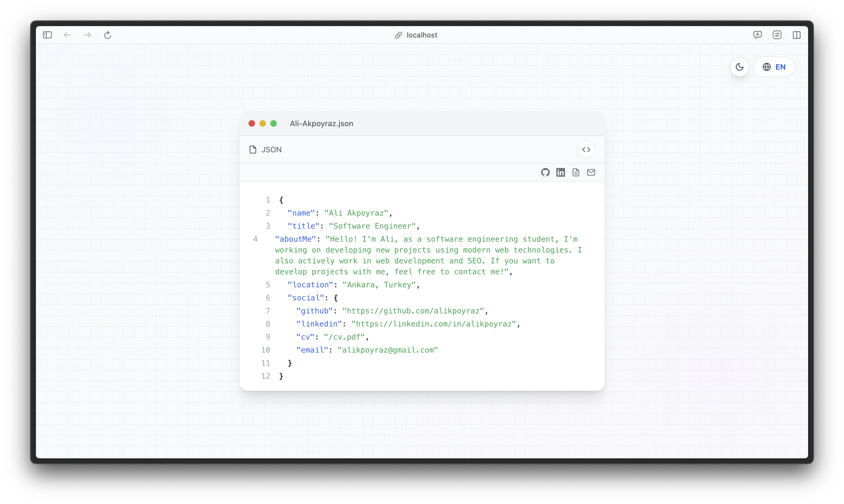Toggle dark mode with the moon button
This screenshot has height=504, width=844.
click(739, 67)
